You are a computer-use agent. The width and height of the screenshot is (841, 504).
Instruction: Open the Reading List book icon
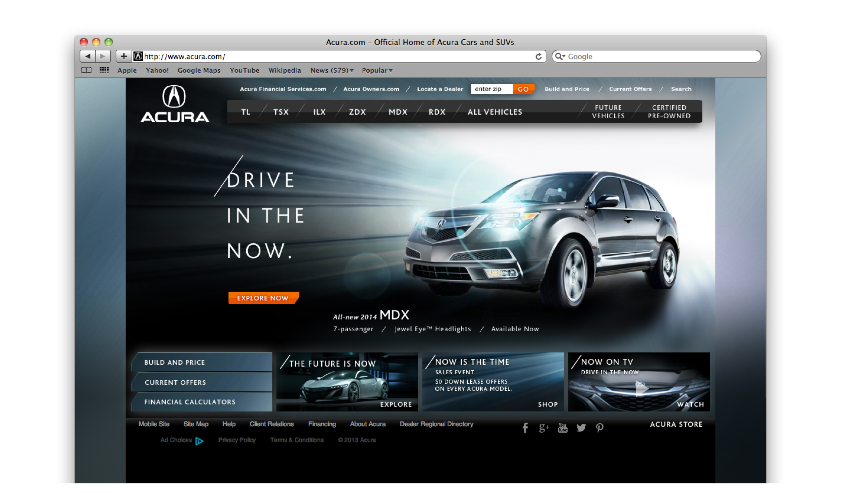point(86,70)
